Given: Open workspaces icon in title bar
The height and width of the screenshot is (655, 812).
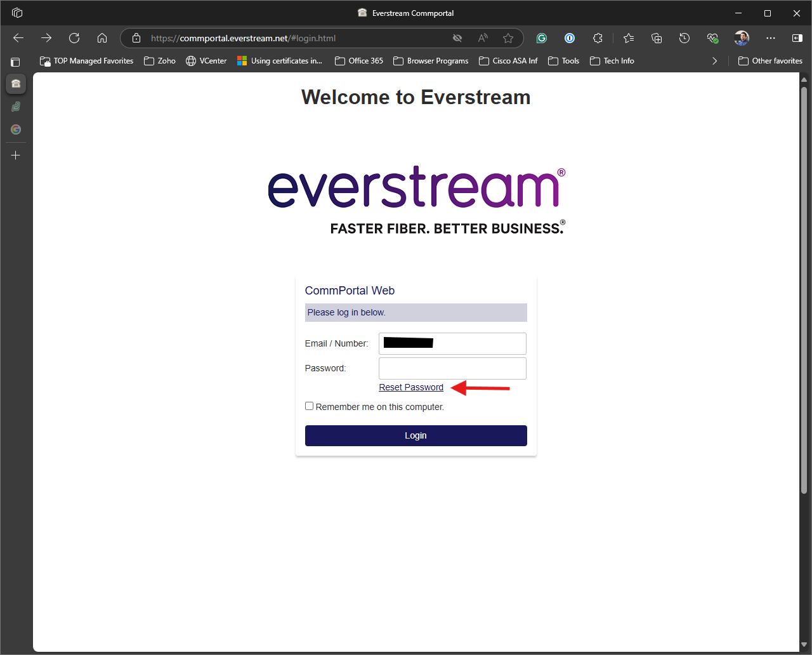Looking at the screenshot, I should point(17,13).
